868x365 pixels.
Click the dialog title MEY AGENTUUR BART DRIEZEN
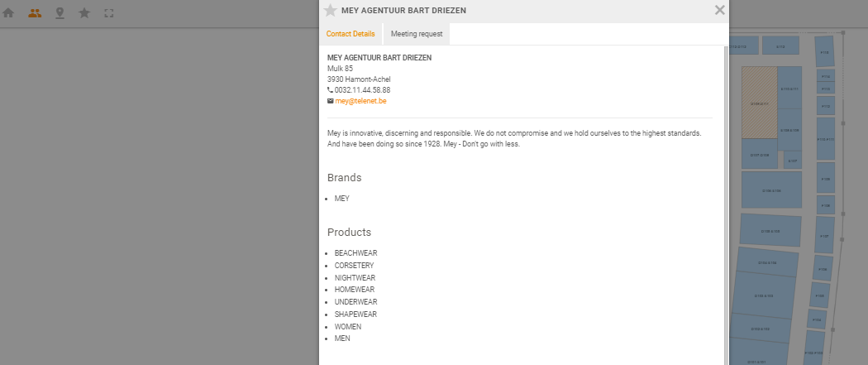(x=403, y=11)
